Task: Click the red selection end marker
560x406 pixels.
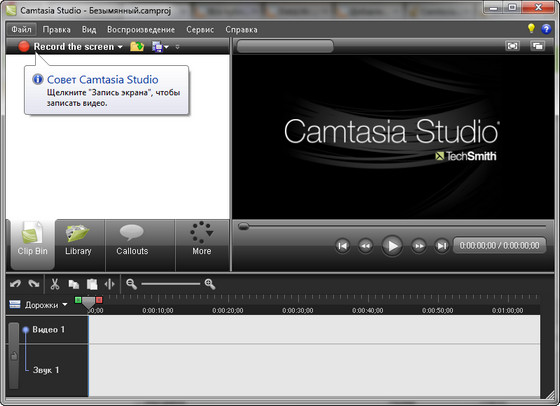Action: (x=99, y=300)
